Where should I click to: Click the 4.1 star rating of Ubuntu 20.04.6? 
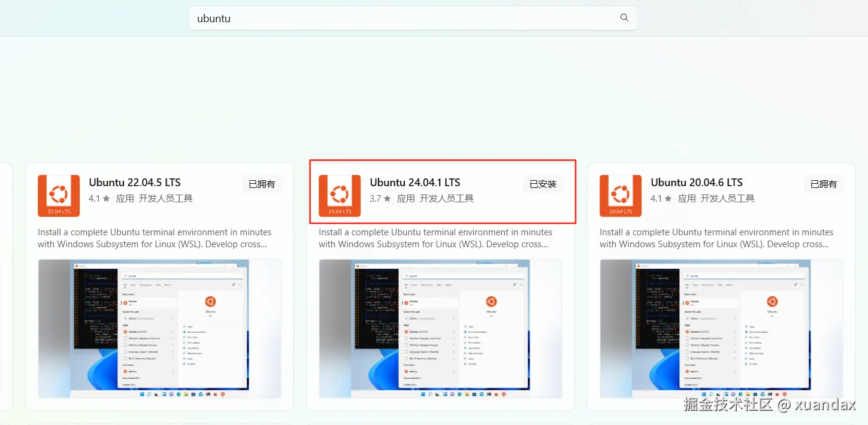click(x=661, y=199)
